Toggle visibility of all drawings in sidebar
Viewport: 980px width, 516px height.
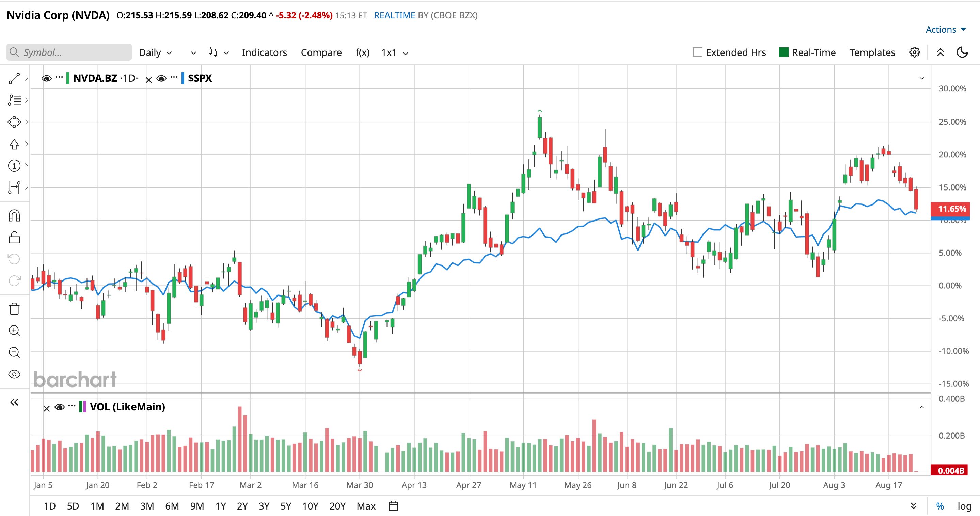[x=14, y=374]
